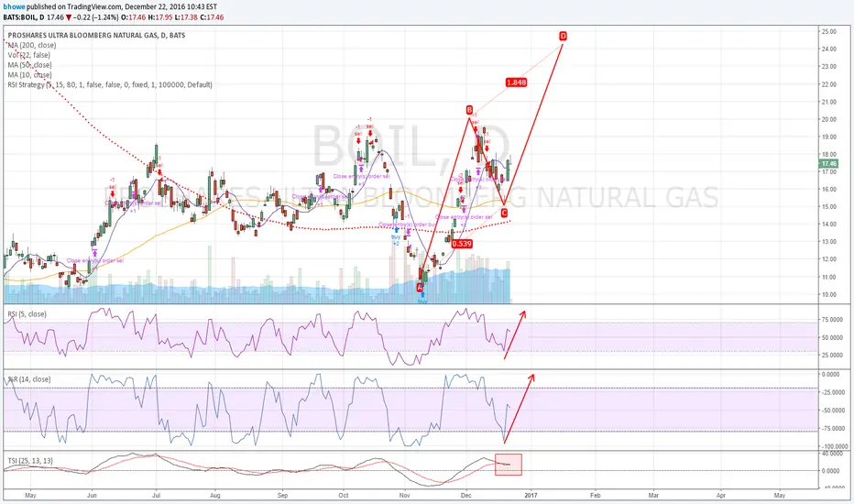Click the Nov date label
The width and height of the screenshot is (854, 504).
[x=404, y=495]
